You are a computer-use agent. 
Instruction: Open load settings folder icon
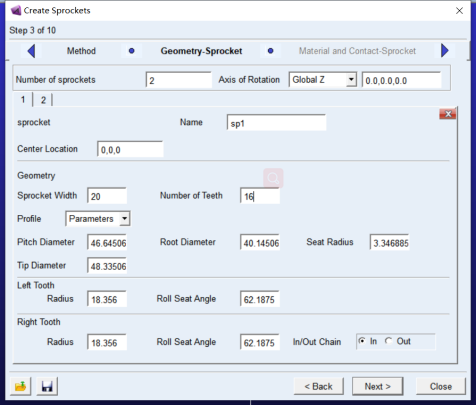click(21, 387)
